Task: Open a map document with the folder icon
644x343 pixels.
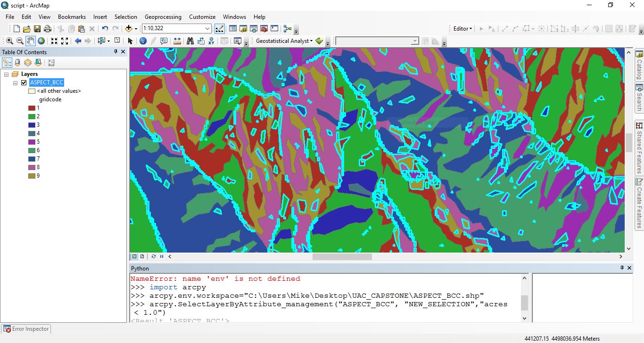Action: coord(27,29)
